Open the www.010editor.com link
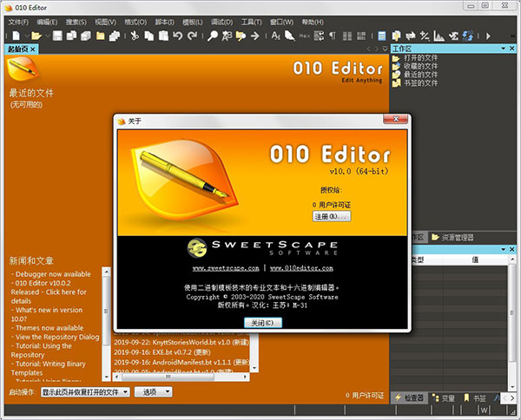Screen dimensions: 521x420 click(301, 268)
